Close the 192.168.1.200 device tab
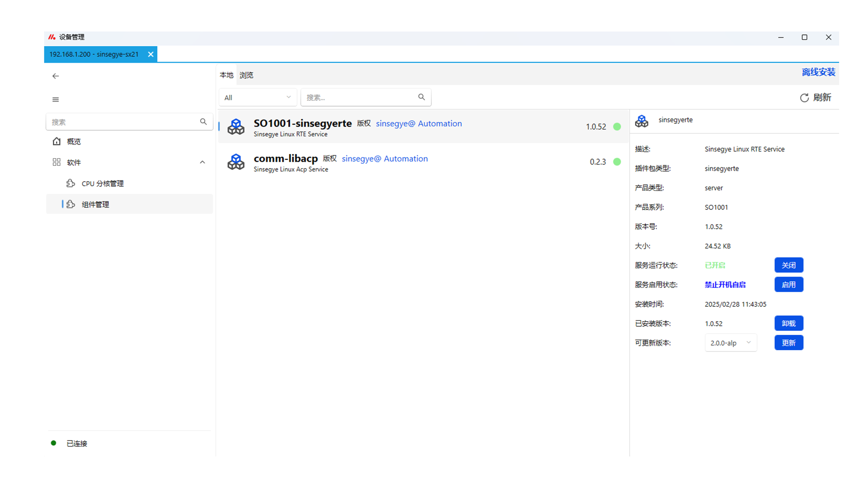The image size is (868, 488). [151, 54]
